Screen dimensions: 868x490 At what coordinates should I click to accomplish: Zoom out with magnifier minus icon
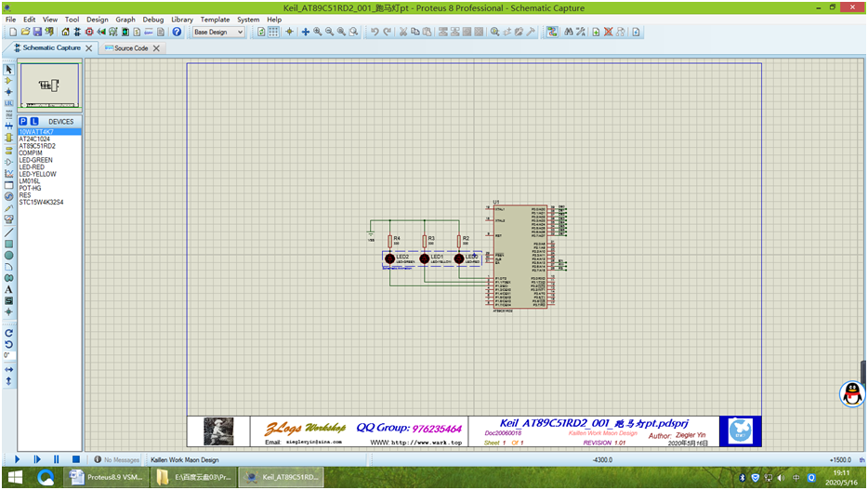click(329, 33)
